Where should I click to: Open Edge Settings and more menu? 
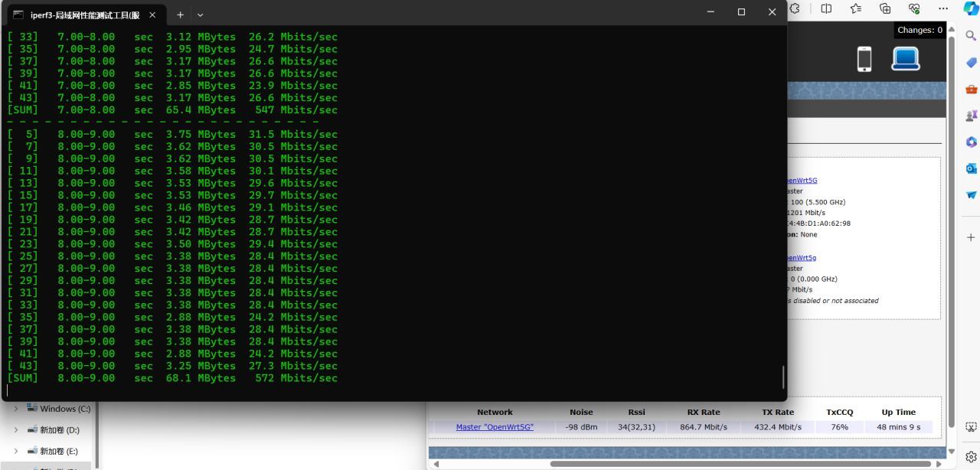943,8
